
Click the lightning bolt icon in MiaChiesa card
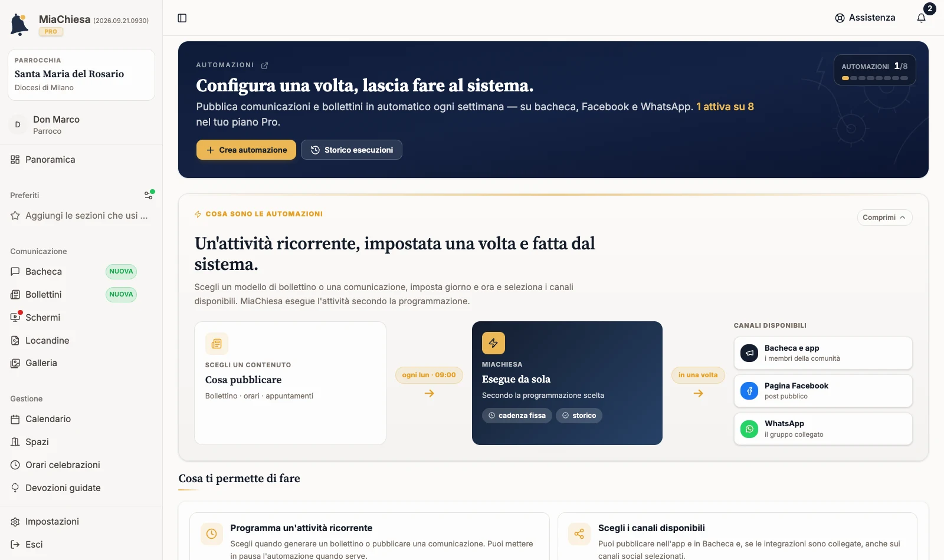[493, 343]
